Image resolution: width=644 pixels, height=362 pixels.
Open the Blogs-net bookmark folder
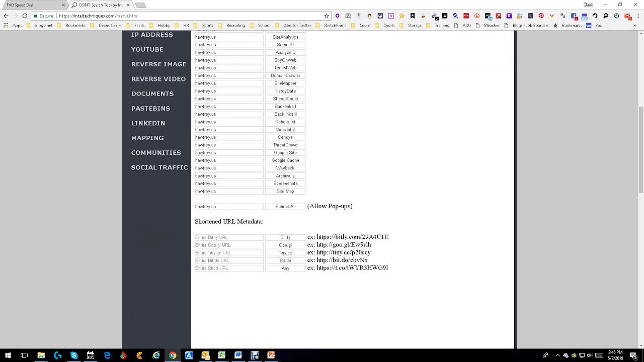[40, 26]
